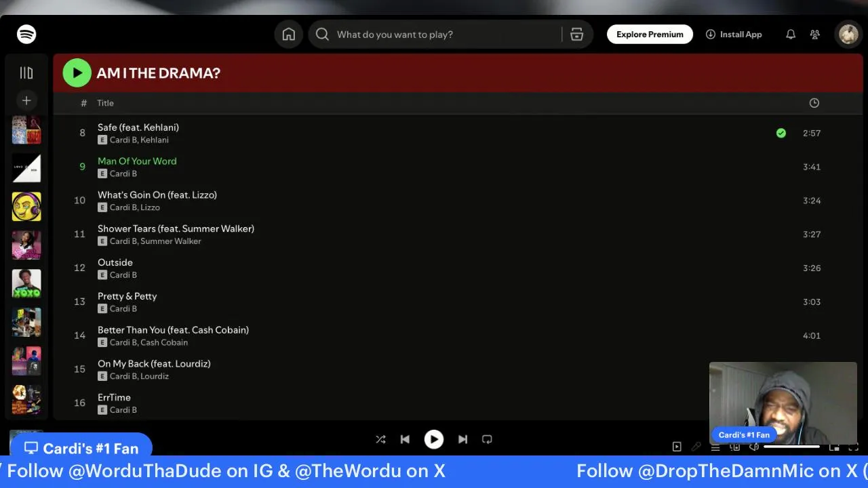
Task: Click the 3:03 duration
Action: 812,302
